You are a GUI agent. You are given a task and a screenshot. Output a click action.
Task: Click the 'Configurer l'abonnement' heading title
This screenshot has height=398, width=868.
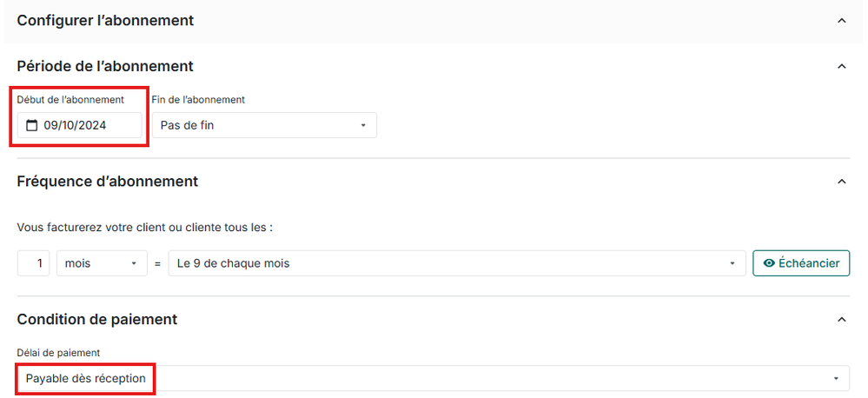(105, 20)
